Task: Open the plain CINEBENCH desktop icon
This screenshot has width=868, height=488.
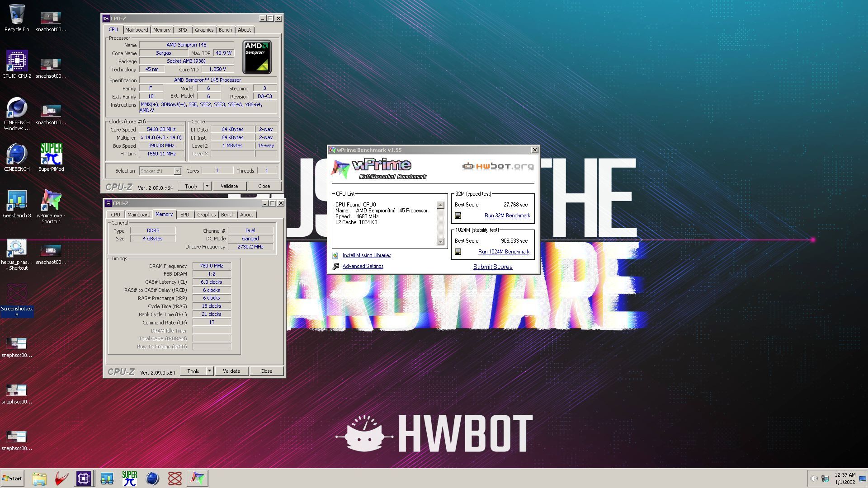Action: click(x=17, y=157)
